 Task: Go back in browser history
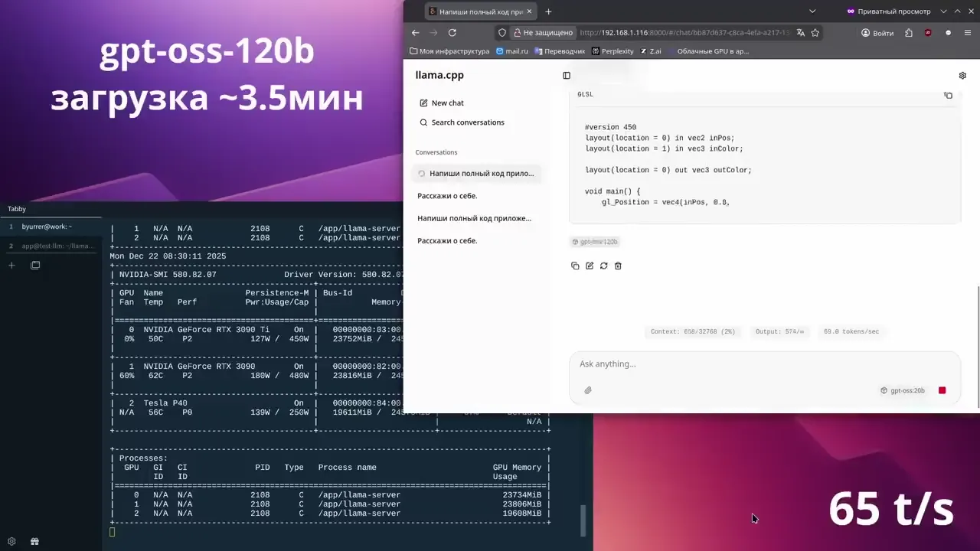(416, 33)
